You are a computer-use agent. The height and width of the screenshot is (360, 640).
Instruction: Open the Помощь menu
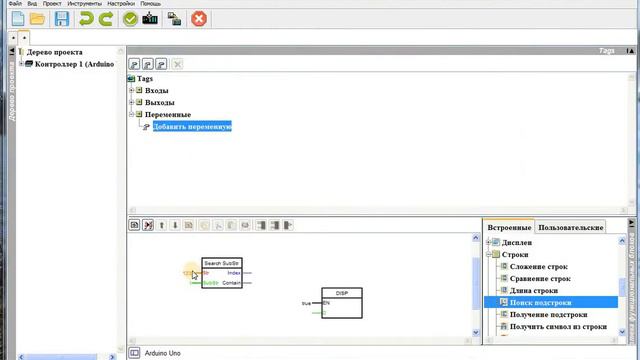click(150, 4)
